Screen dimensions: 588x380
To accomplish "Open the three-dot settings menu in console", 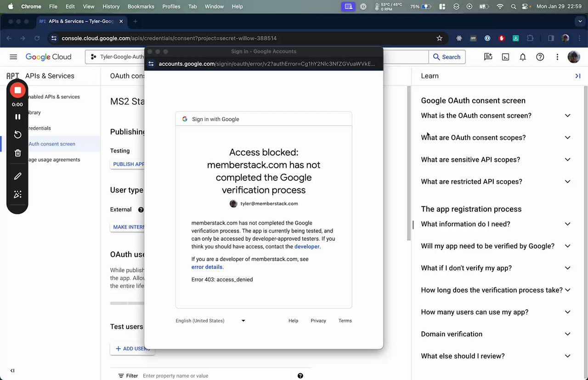I will [x=557, y=57].
